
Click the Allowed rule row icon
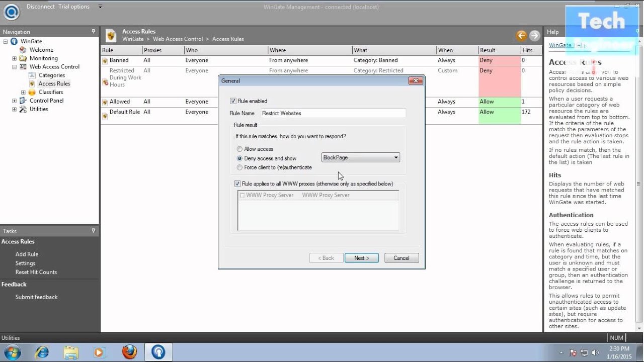coord(105,102)
